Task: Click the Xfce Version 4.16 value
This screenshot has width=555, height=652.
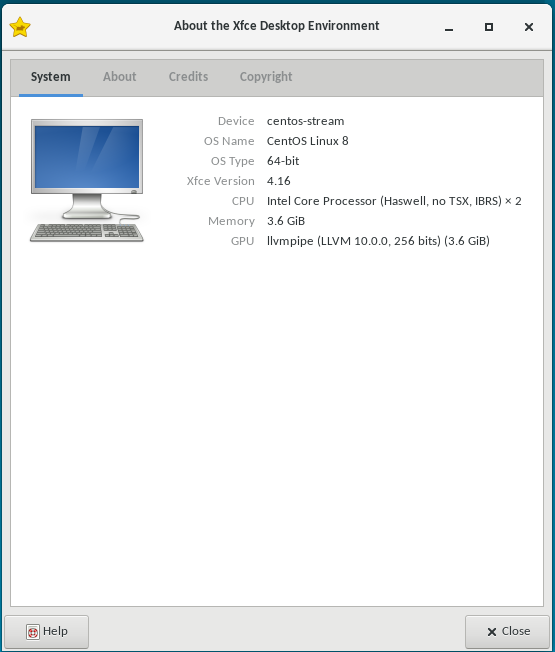Action: [279, 181]
